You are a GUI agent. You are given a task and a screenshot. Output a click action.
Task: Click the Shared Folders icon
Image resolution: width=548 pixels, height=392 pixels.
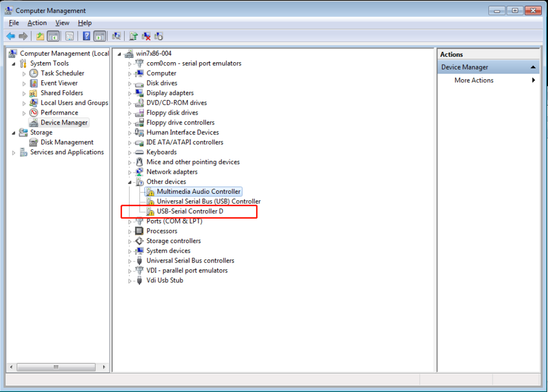(33, 93)
